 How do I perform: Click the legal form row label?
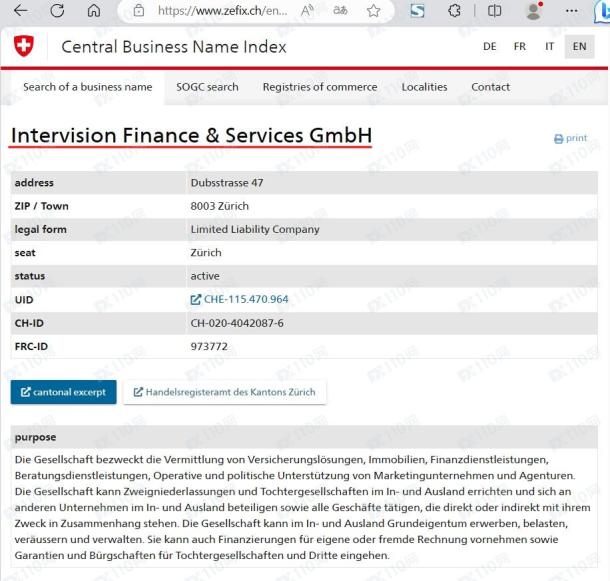(x=40, y=230)
